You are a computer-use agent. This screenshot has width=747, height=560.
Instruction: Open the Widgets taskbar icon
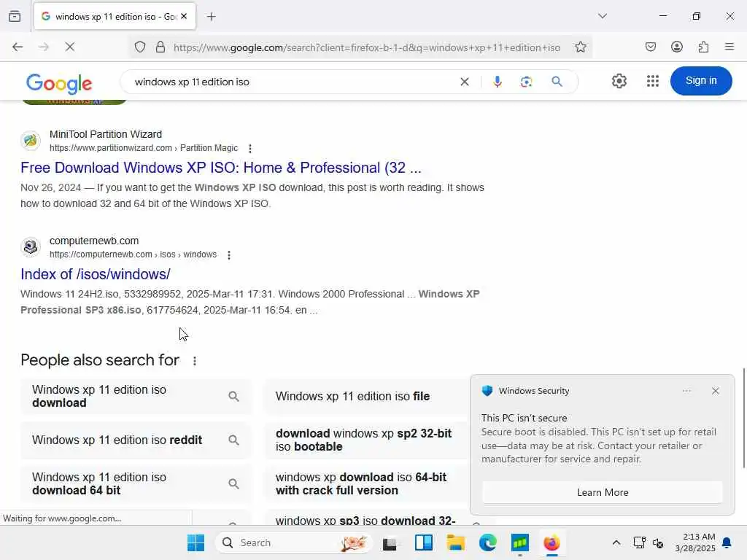423,542
